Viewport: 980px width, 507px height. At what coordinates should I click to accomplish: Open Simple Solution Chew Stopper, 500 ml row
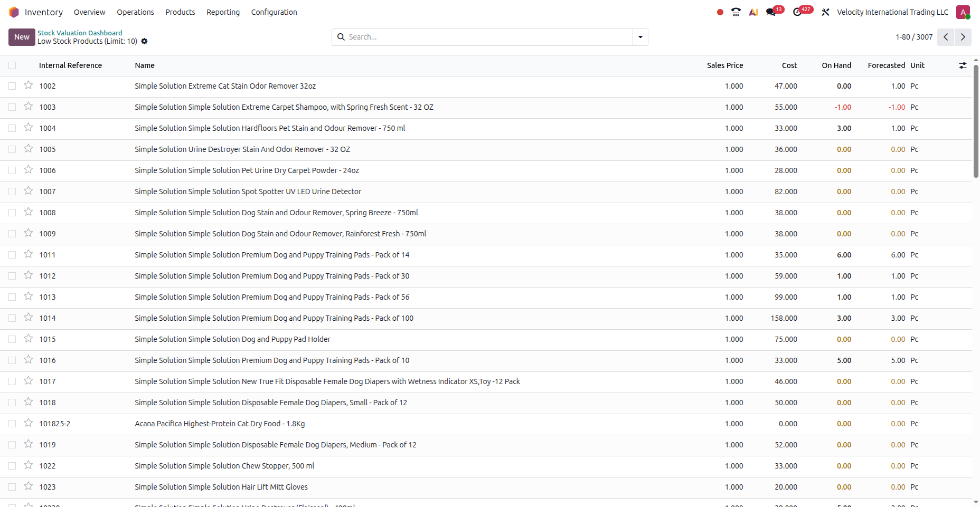[224, 466]
